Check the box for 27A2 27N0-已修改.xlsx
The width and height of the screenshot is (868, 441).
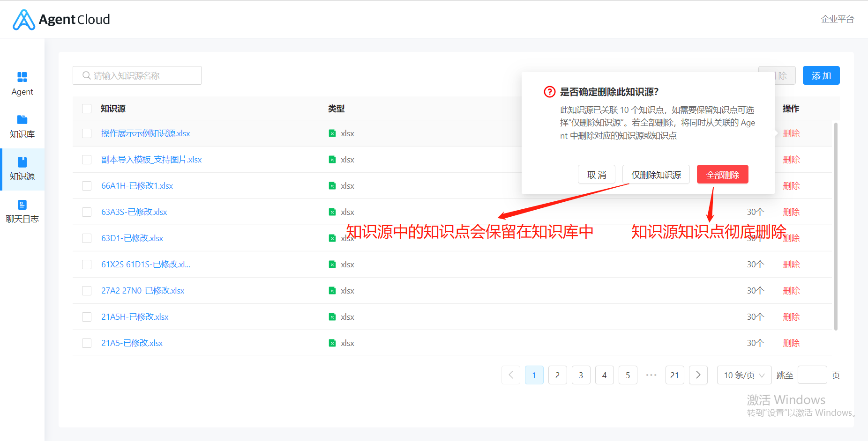click(x=87, y=291)
